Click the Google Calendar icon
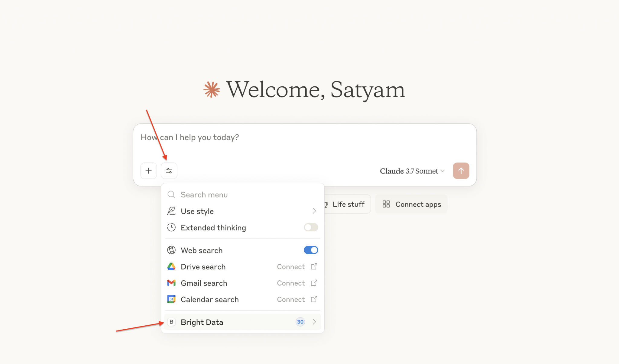 pyautogui.click(x=171, y=299)
